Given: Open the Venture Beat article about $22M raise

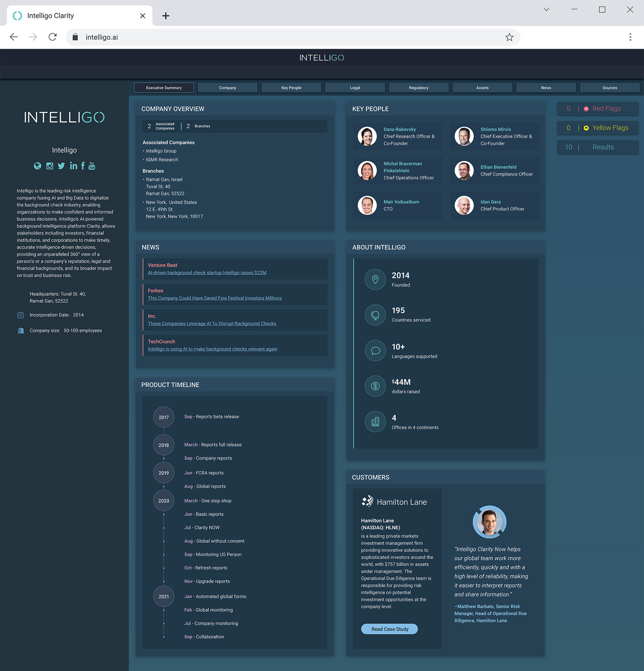Looking at the screenshot, I should [207, 272].
